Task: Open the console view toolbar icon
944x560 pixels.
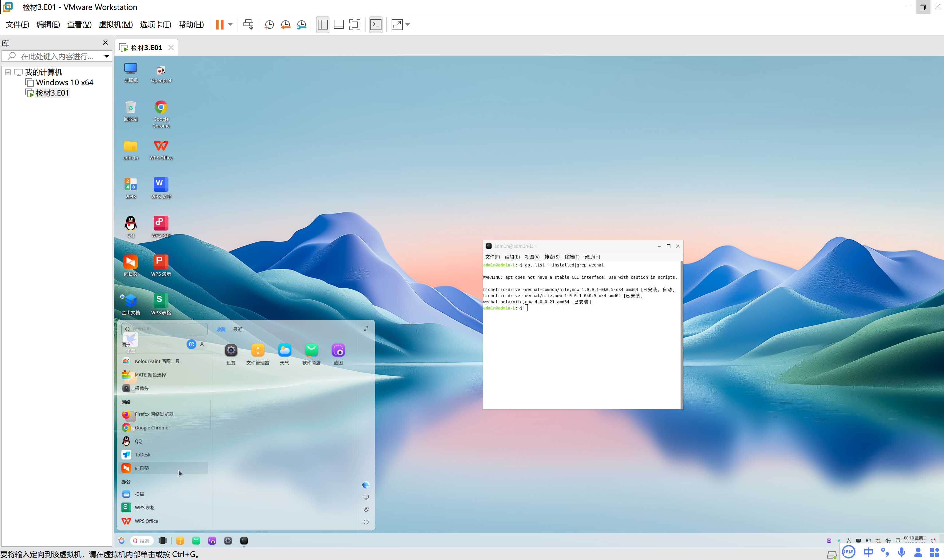Action: pyautogui.click(x=376, y=25)
